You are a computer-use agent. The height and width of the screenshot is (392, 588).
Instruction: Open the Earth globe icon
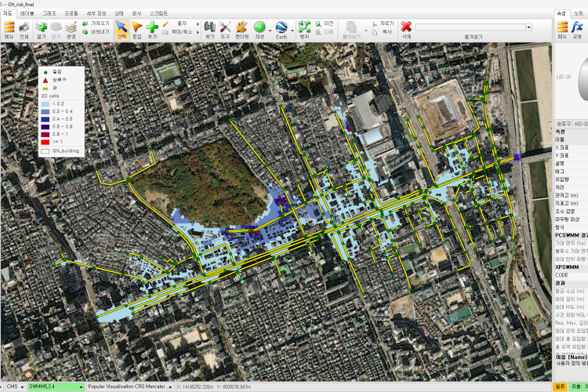(x=281, y=30)
